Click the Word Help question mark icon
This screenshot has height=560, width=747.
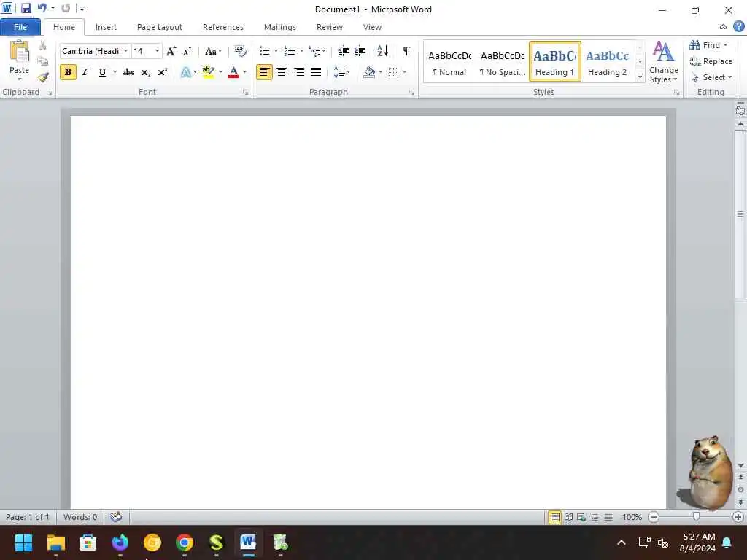coord(739,27)
